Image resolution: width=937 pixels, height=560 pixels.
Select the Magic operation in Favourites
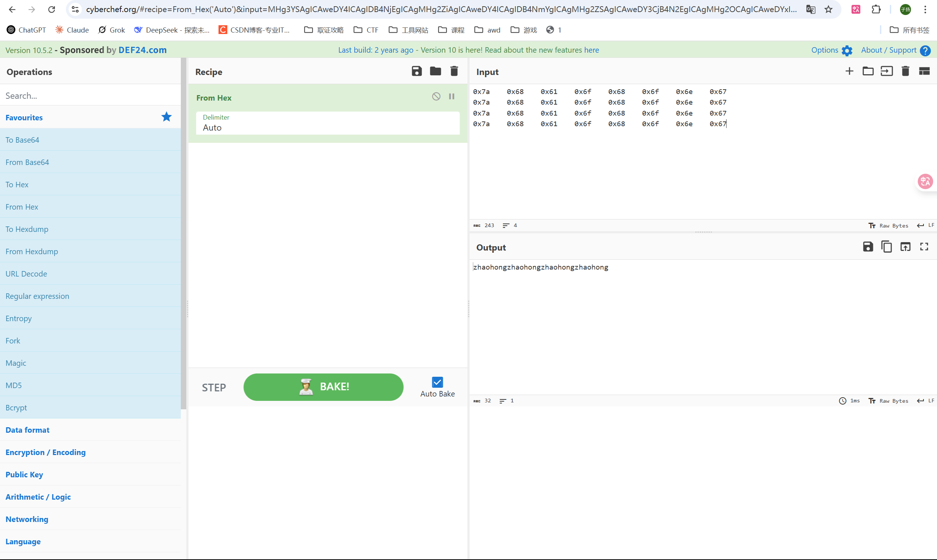point(16,362)
